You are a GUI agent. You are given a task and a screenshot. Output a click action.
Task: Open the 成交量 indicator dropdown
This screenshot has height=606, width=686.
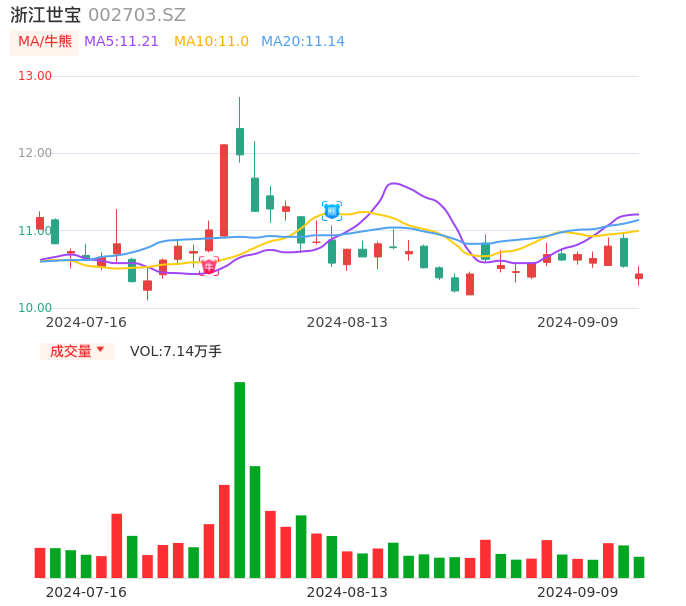pos(77,351)
